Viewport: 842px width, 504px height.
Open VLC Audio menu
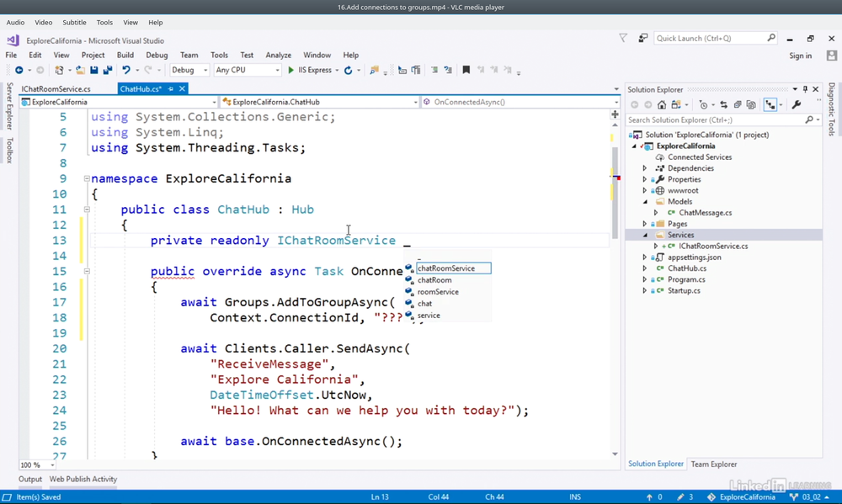click(15, 23)
